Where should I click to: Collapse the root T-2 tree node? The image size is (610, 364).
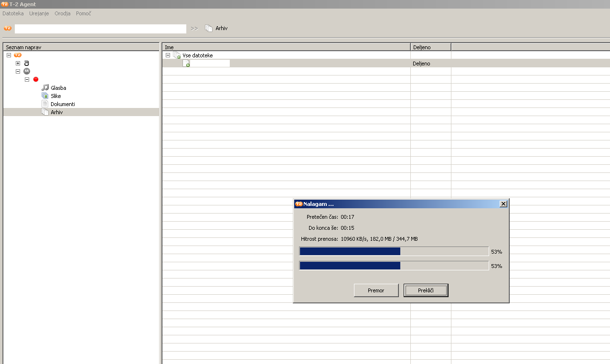pyautogui.click(x=9, y=55)
